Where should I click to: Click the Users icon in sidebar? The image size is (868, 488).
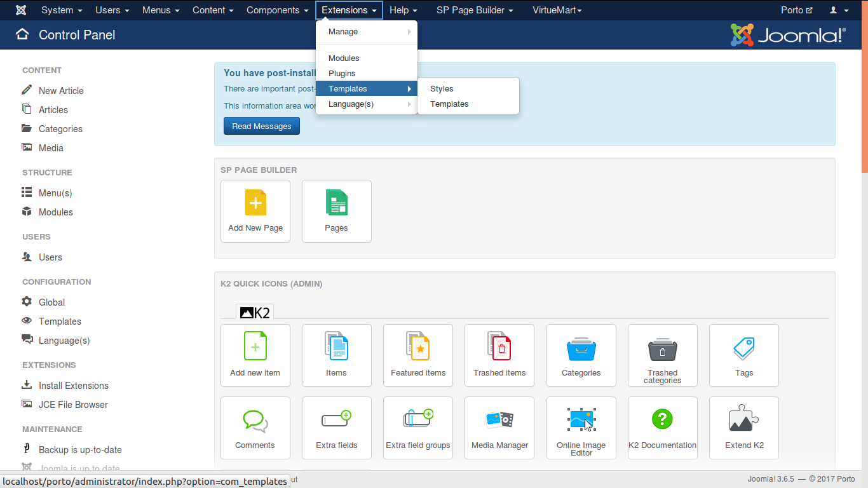[x=27, y=257]
